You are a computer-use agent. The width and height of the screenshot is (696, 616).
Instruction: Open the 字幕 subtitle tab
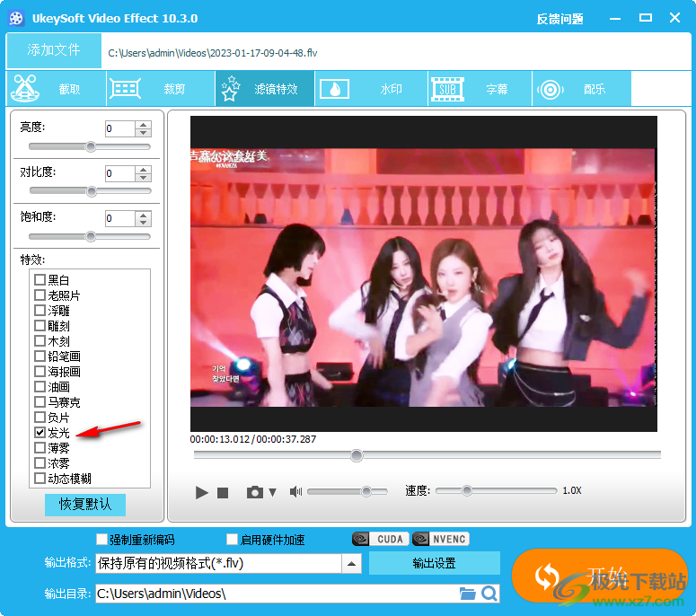(480, 89)
